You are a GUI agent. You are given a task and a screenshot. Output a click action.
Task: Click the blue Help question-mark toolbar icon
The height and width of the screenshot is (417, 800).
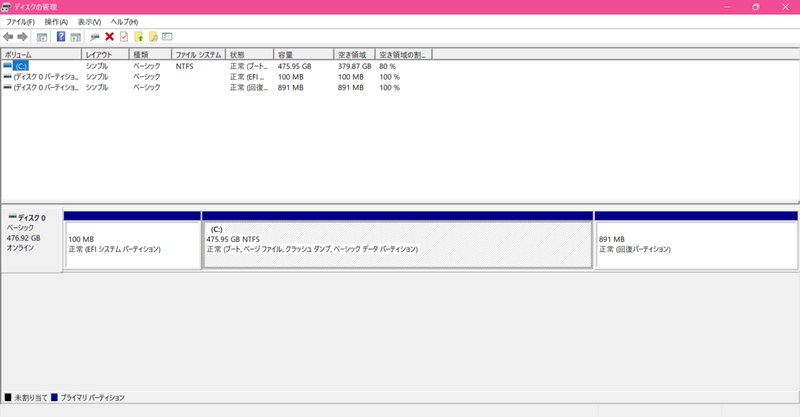coord(61,37)
